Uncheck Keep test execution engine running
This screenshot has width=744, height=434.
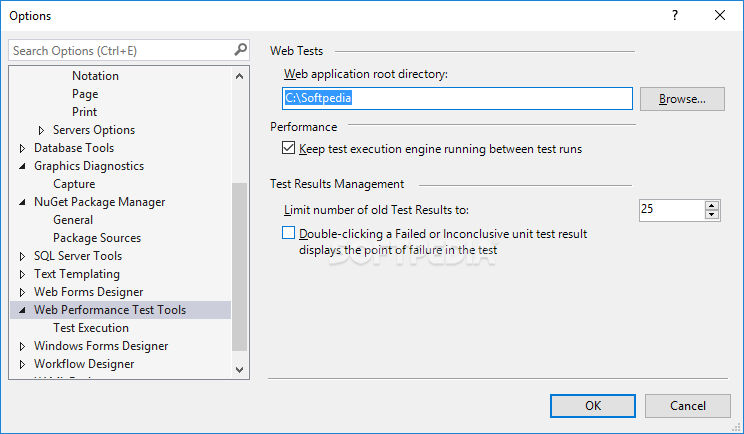pyautogui.click(x=290, y=149)
